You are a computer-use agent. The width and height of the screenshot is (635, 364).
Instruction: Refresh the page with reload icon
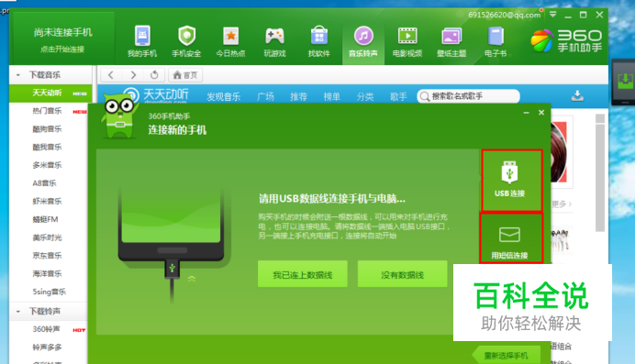point(154,75)
